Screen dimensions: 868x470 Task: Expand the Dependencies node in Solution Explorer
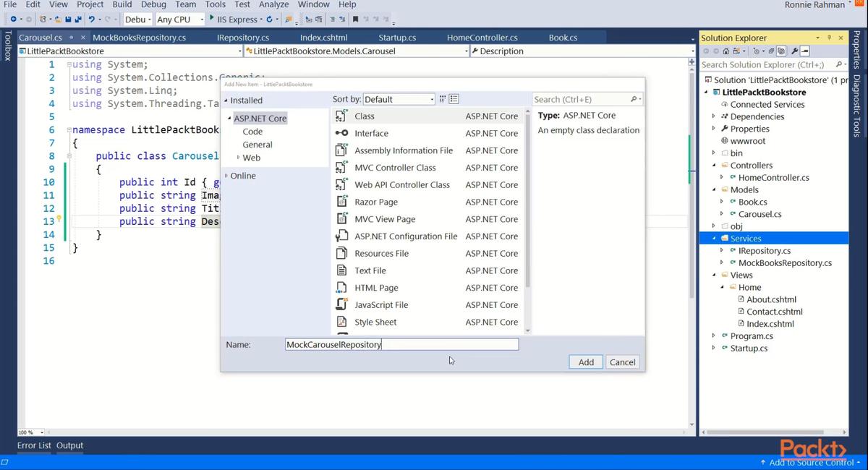(x=714, y=116)
